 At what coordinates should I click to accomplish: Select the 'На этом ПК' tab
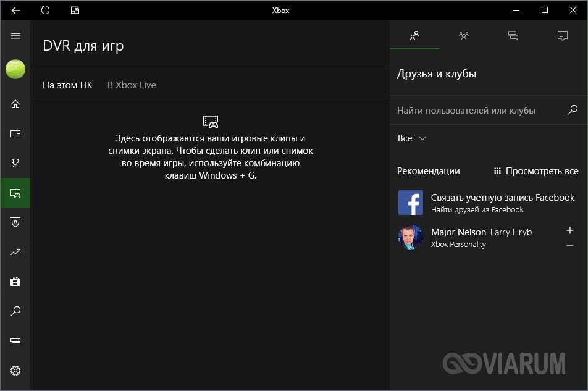(x=67, y=85)
